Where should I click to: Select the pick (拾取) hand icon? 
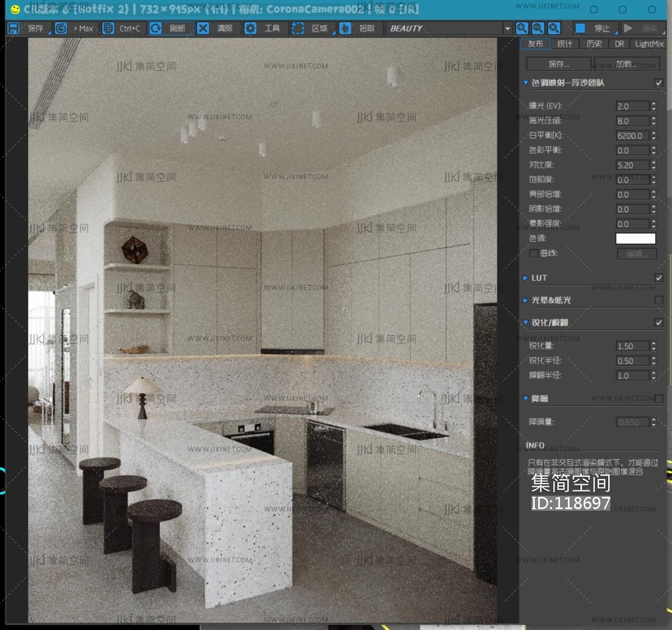(x=345, y=28)
